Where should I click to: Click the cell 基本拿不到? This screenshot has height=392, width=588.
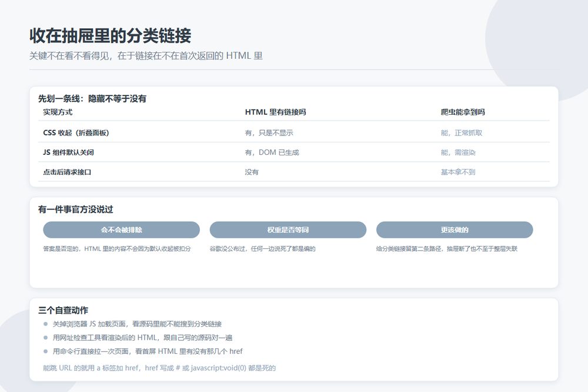458,172
